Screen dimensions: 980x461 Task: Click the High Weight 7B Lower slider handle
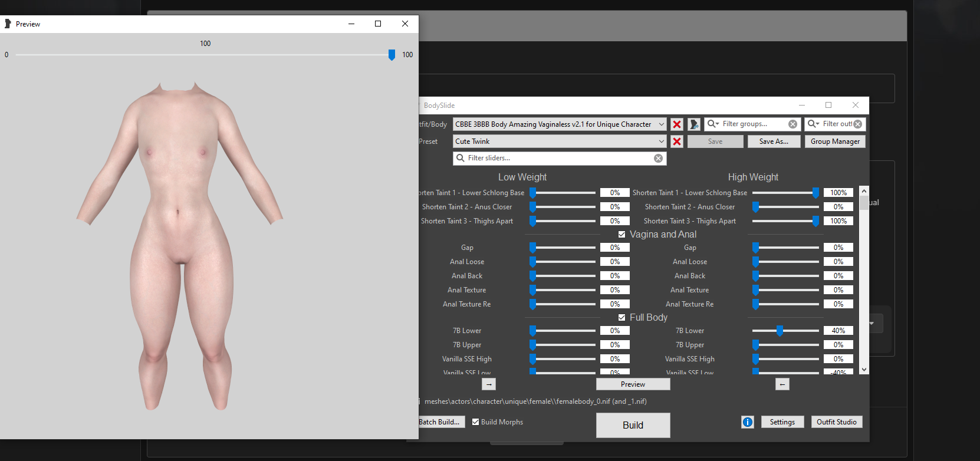point(780,331)
